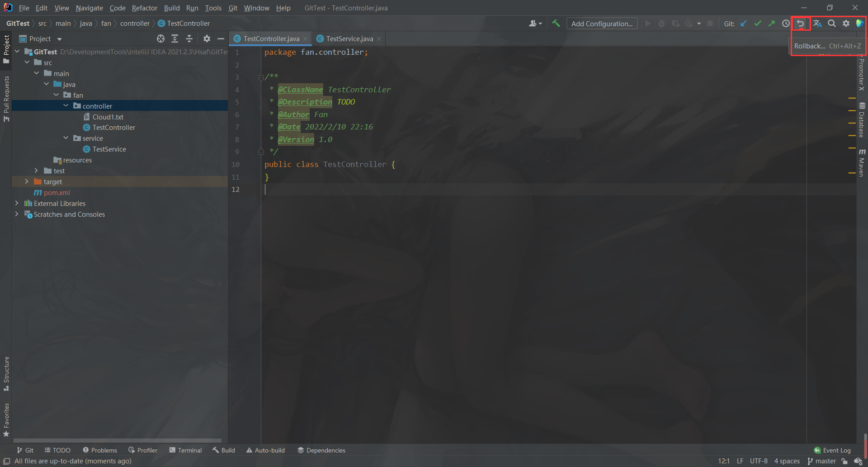The width and height of the screenshot is (868, 467).
Task: Open Search Everywhere magnifier icon
Action: [x=832, y=24]
